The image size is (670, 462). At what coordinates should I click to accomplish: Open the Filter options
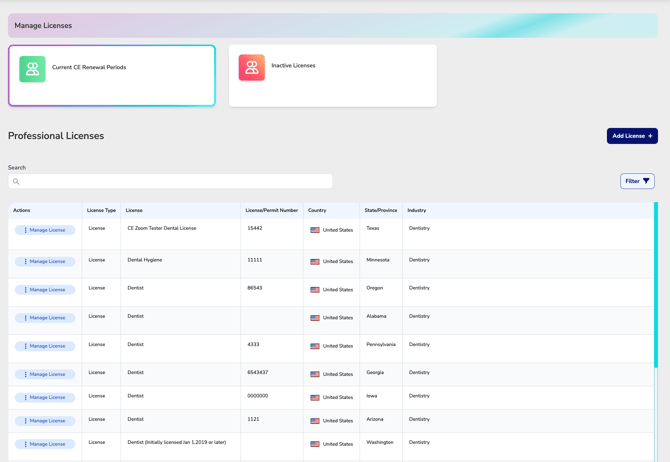tap(636, 181)
